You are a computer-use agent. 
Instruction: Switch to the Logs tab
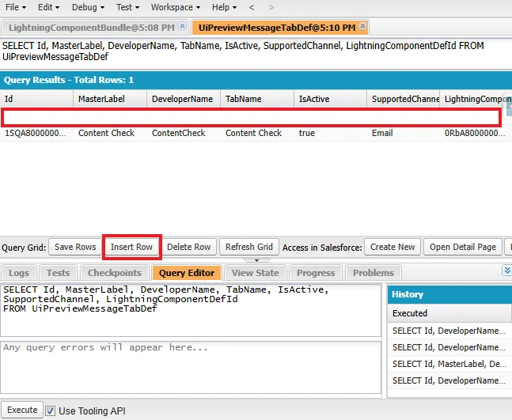19,273
